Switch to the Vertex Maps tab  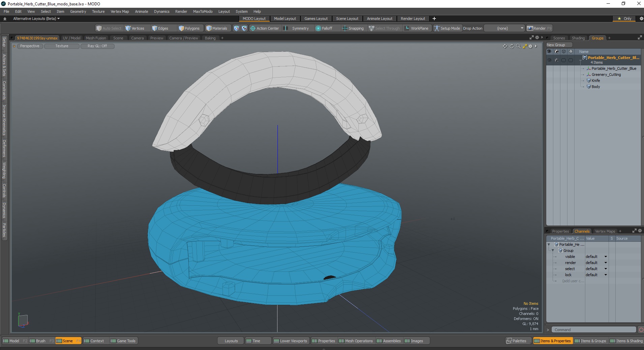(x=605, y=231)
